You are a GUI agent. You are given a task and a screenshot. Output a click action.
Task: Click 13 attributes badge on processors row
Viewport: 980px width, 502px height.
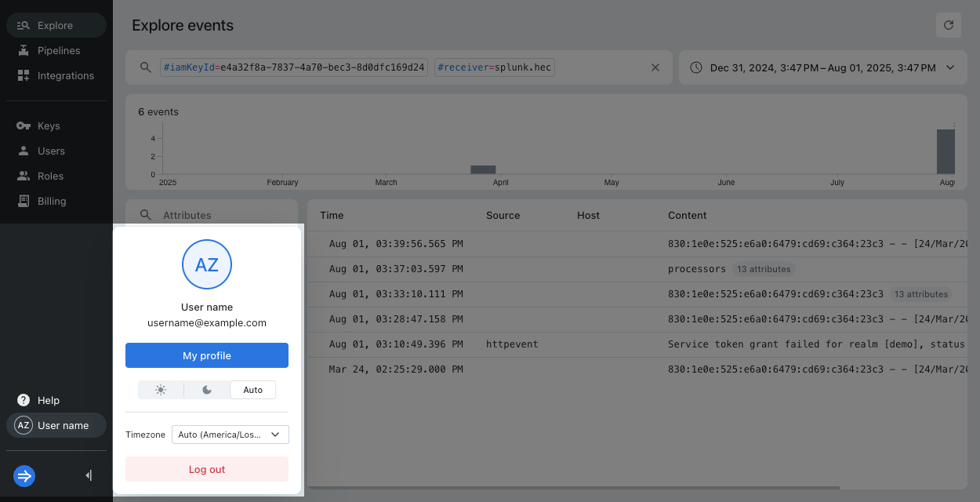pos(764,269)
